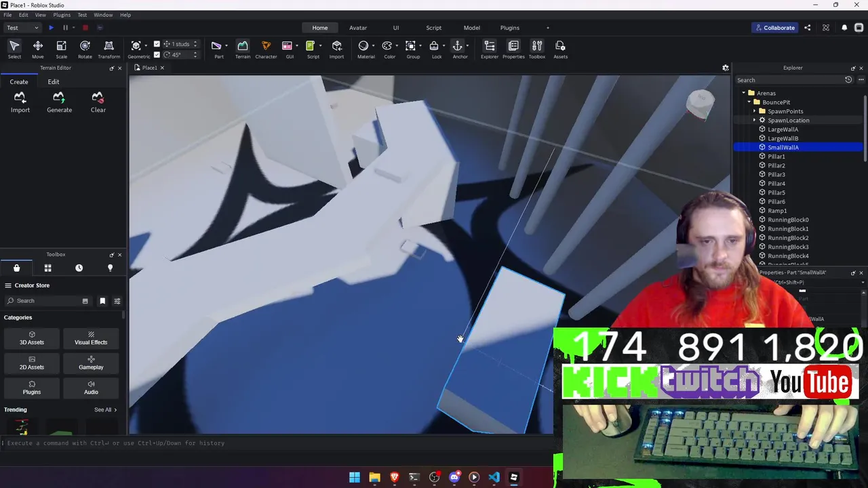
Task: Expand the Anchor dropdown arrow
Action: point(468,45)
